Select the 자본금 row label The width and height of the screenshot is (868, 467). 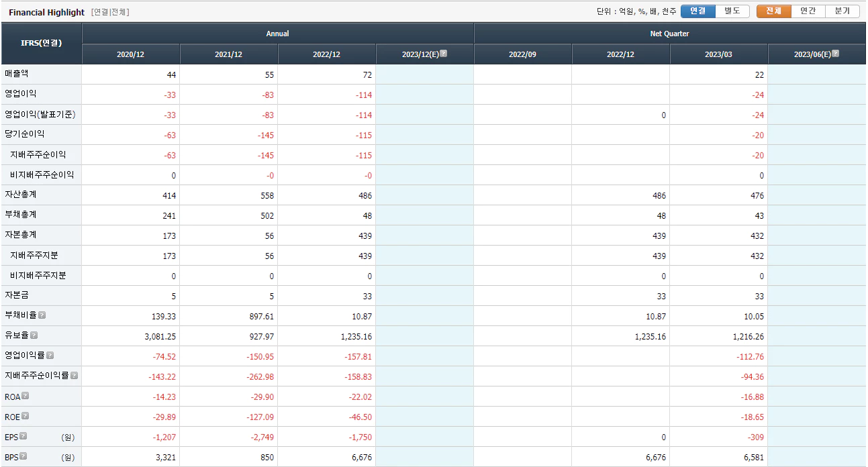(x=17, y=295)
